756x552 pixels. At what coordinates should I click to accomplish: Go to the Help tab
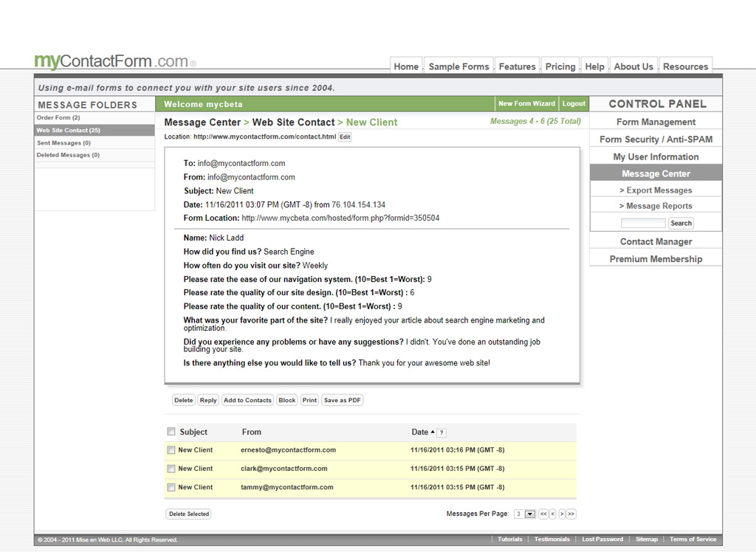tap(594, 66)
